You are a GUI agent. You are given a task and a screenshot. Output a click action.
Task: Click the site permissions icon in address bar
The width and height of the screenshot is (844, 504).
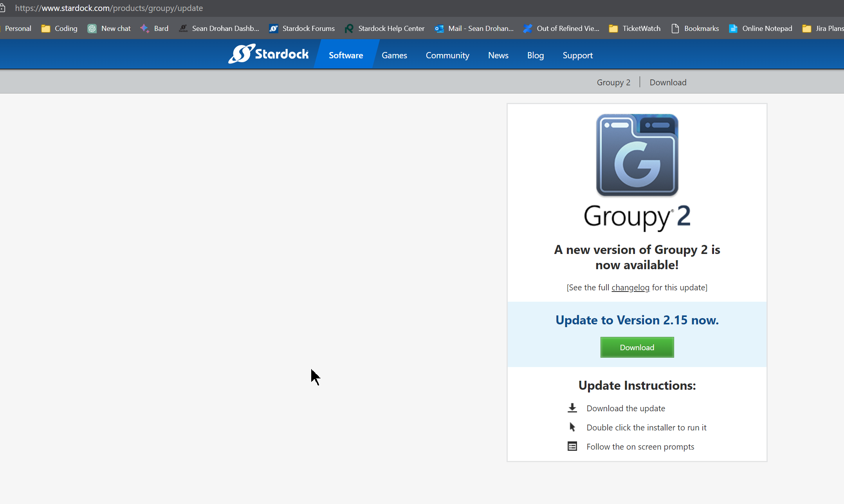click(3, 8)
